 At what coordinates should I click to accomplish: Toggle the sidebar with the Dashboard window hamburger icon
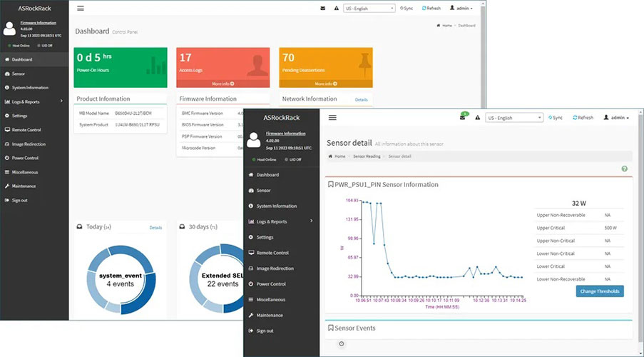(80, 9)
